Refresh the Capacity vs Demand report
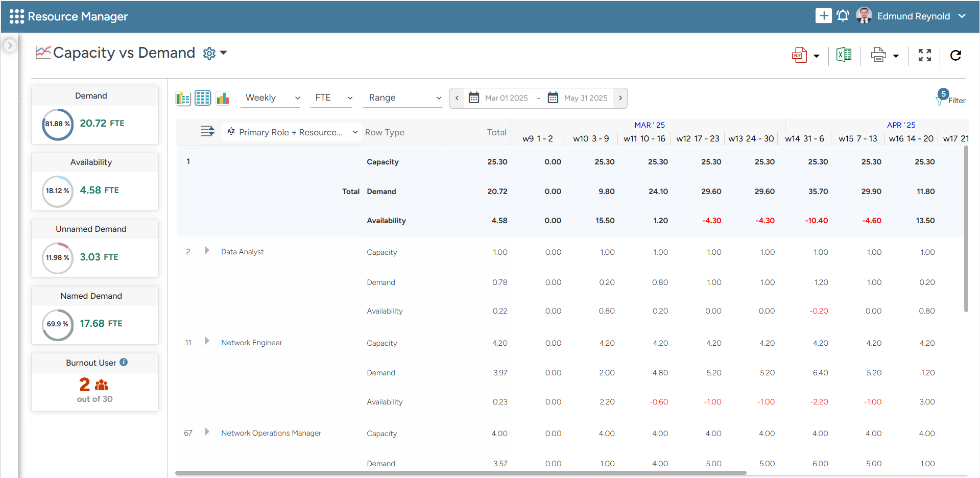Image resolution: width=980 pixels, height=478 pixels. point(955,55)
